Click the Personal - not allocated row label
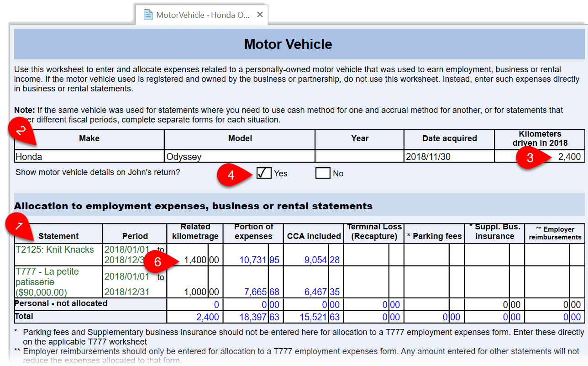The height and width of the screenshot is (366, 588). coord(61,303)
